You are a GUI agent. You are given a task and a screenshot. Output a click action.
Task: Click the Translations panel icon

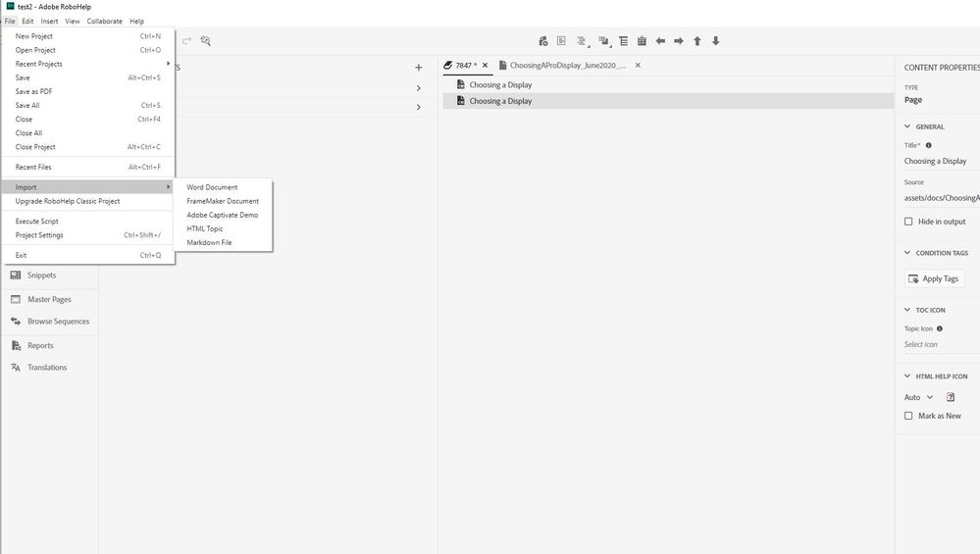[16, 368]
